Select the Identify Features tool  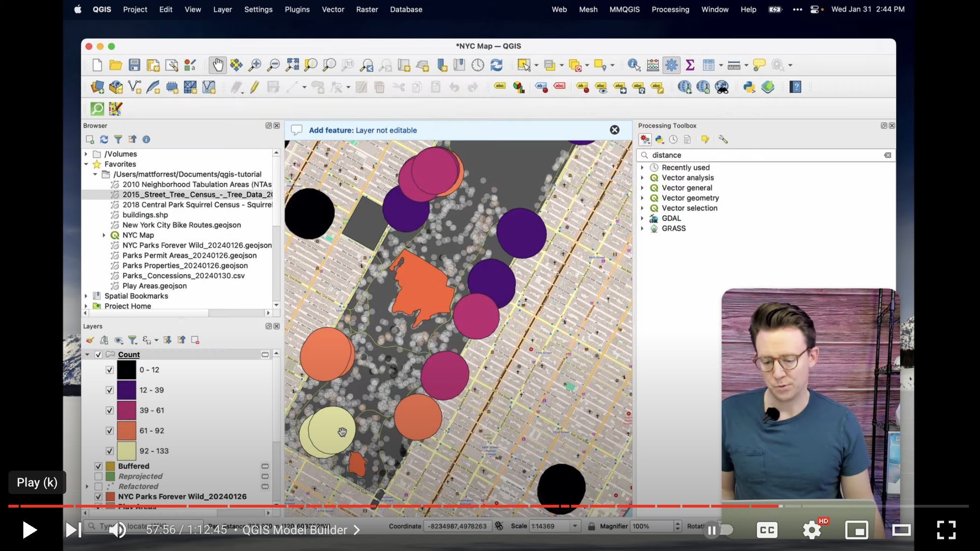click(x=634, y=65)
